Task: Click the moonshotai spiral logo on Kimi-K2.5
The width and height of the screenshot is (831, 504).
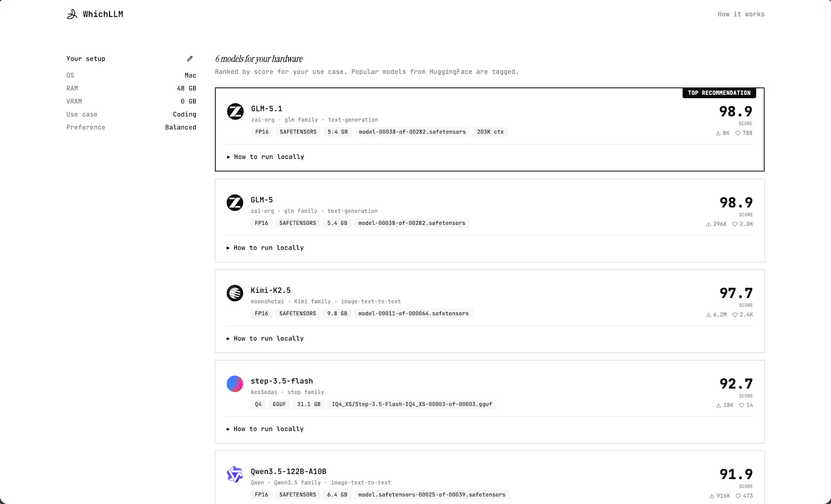Action: tap(234, 293)
